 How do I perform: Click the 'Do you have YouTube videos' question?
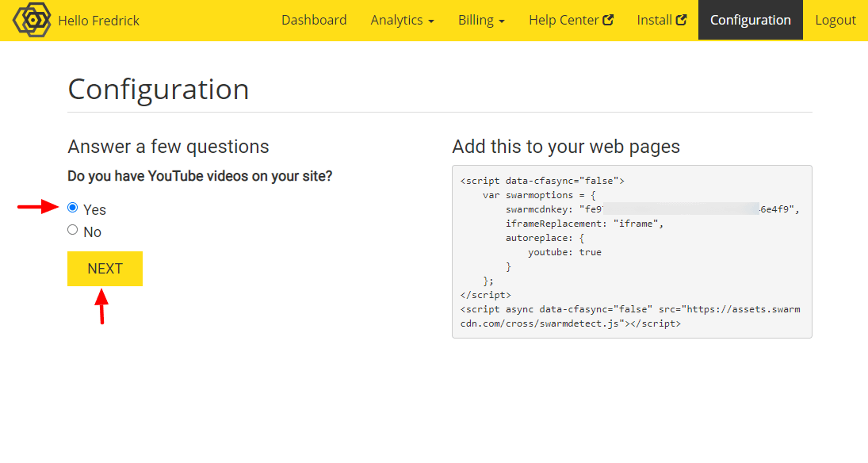click(x=200, y=176)
